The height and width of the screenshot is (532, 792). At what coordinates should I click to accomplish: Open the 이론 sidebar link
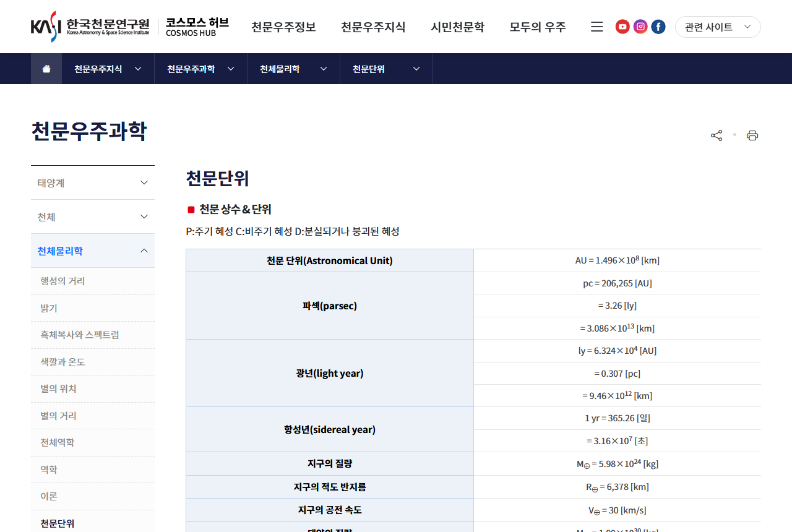coord(49,496)
